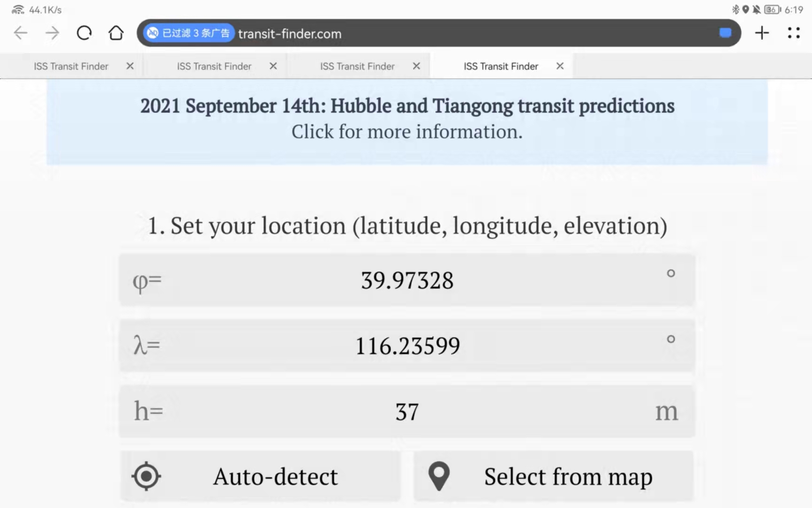
Task: Click the latitude field showing 39.97328
Action: 407,280
